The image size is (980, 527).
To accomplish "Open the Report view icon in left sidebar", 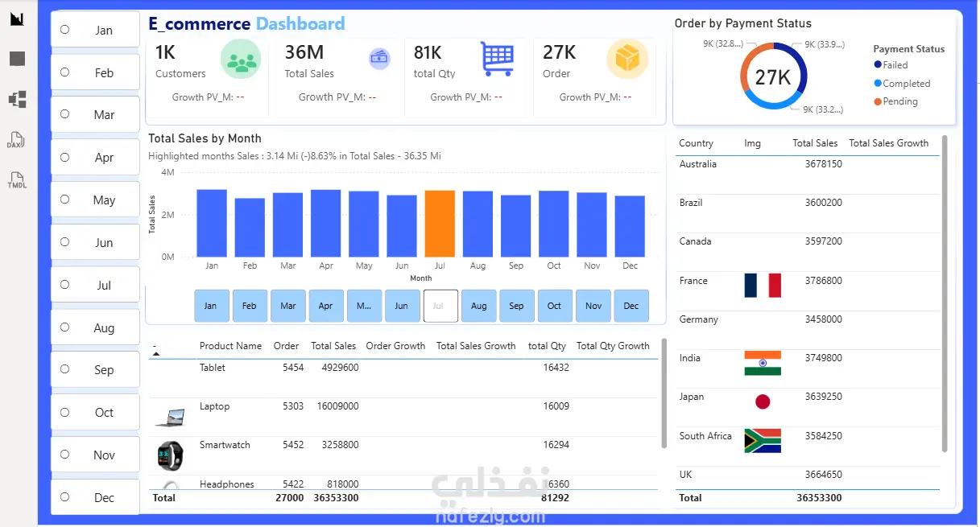I will tap(17, 19).
